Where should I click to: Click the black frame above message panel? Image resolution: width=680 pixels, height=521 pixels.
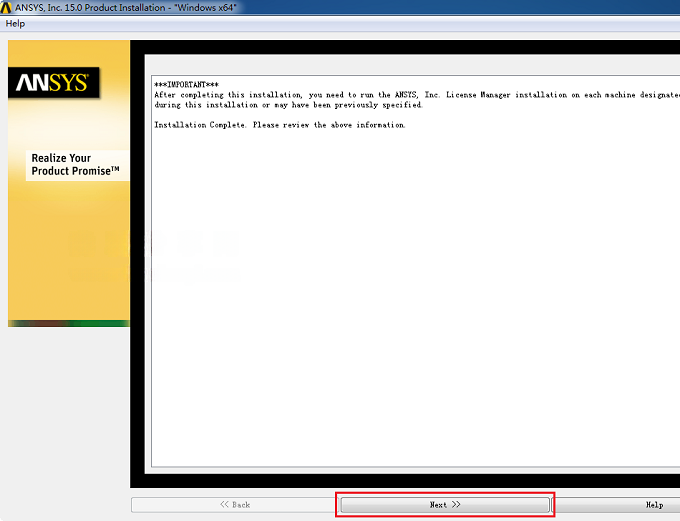coord(405,47)
